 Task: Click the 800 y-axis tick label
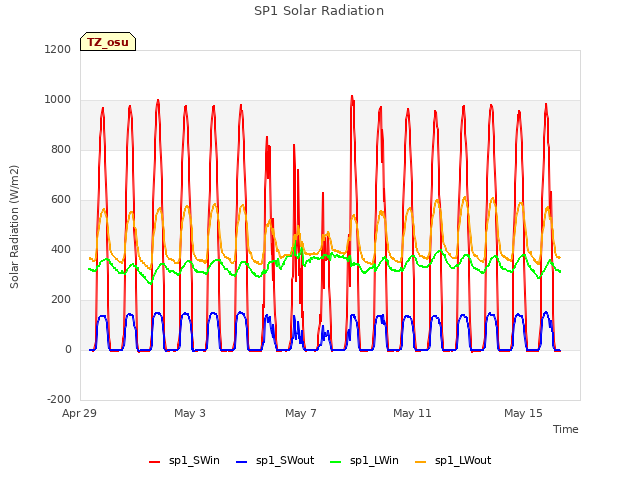point(61,149)
